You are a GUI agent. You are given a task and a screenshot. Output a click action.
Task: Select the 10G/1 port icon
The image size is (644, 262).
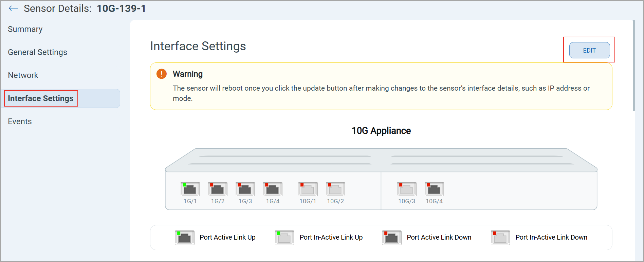pyautogui.click(x=308, y=189)
